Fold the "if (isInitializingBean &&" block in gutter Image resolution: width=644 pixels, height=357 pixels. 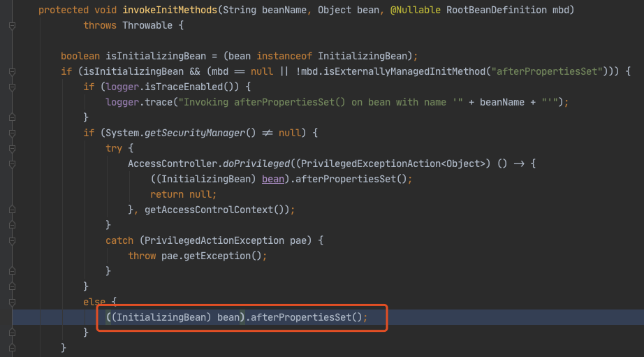point(13,72)
